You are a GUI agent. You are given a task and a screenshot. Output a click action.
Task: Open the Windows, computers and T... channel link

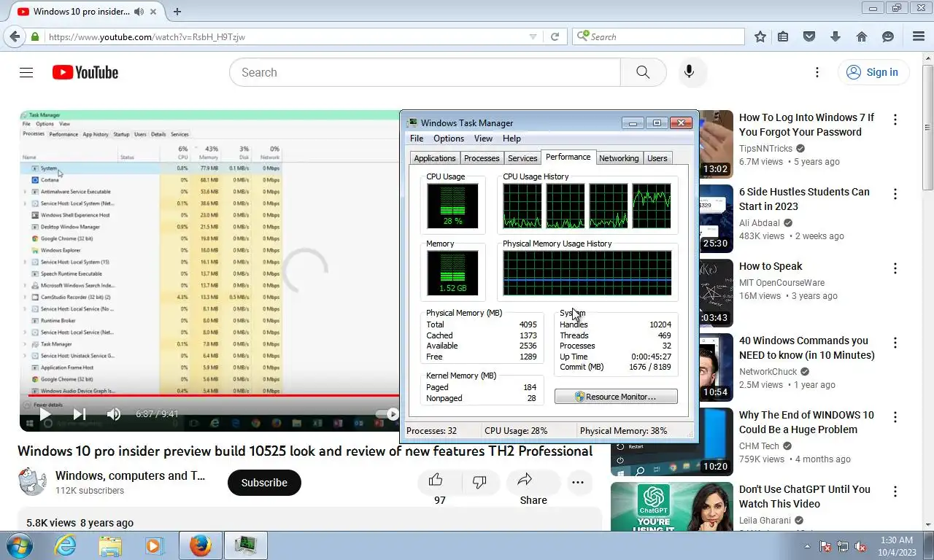(x=130, y=475)
